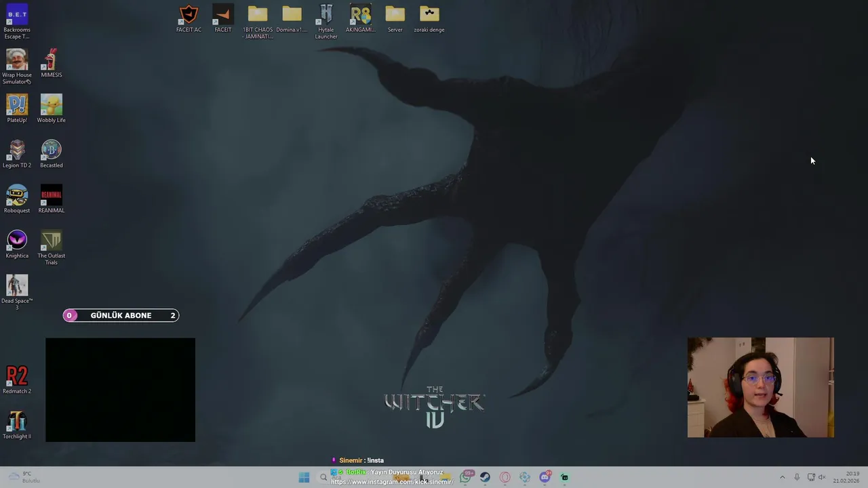Image resolution: width=868 pixels, height=488 pixels.
Task: Open the weather widget showing 9°C
Action: tap(23, 477)
